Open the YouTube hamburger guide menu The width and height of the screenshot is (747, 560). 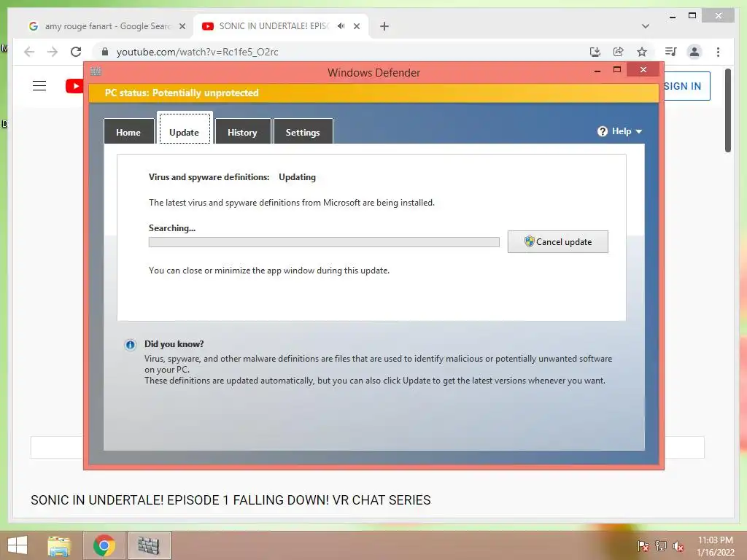(x=39, y=86)
